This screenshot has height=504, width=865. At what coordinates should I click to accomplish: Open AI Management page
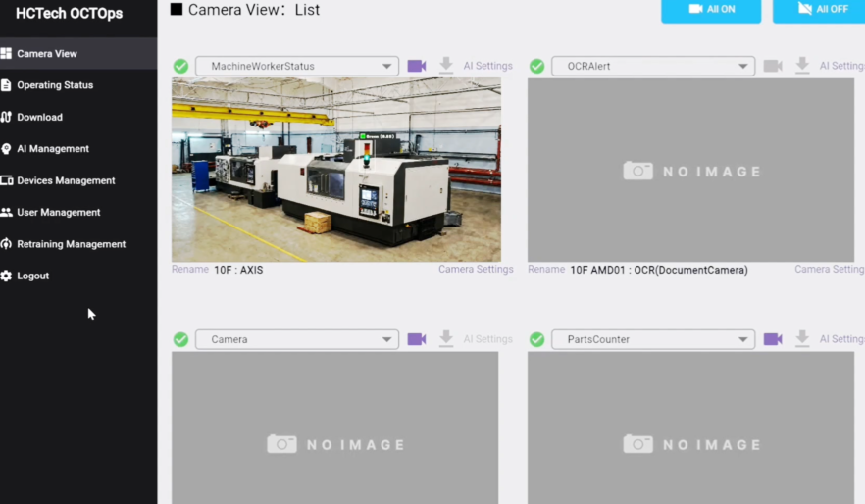click(x=78, y=149)
